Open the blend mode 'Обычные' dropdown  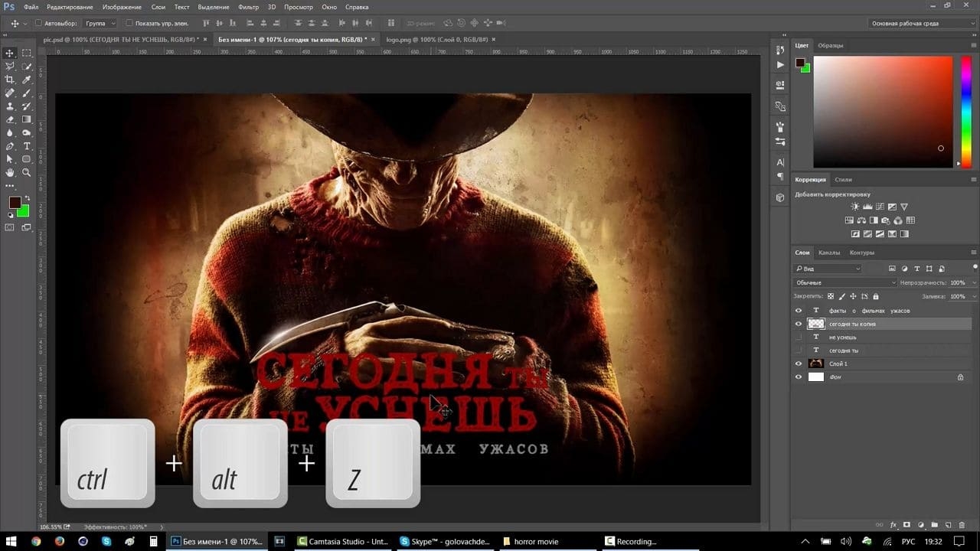[845, 283]
